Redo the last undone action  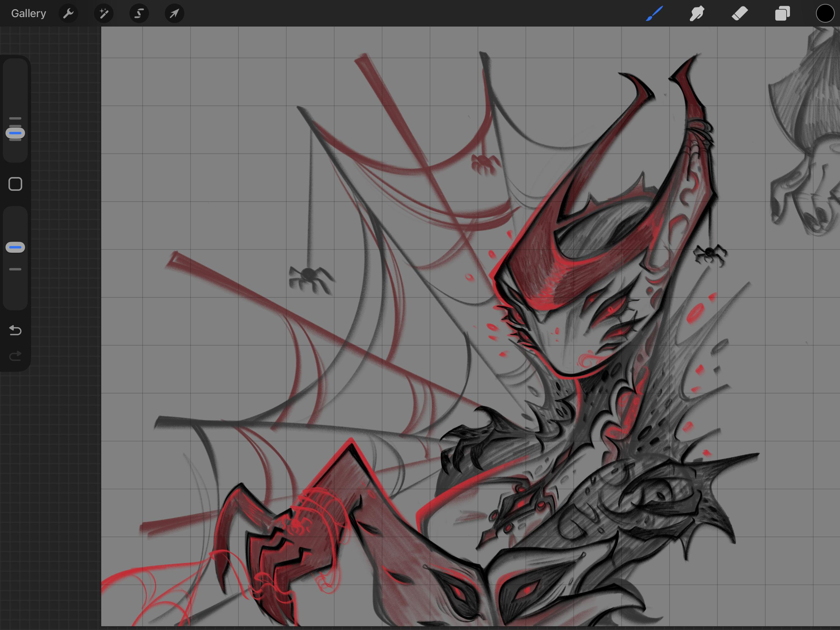click(x=15, y=356)
